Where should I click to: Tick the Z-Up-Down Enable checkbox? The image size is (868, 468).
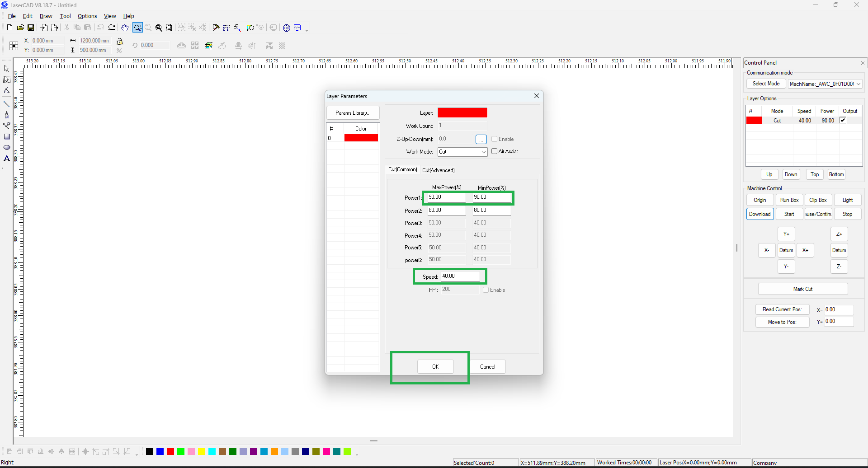[494, 139]
